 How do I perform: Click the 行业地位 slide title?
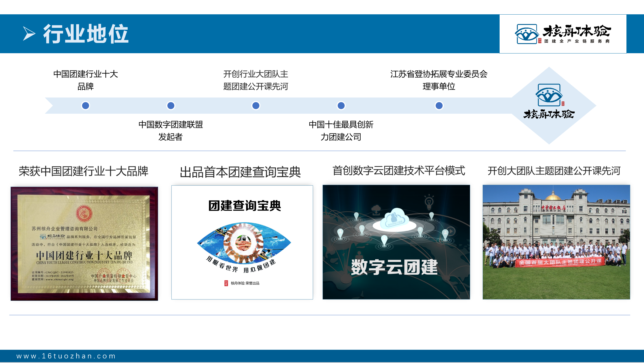coord(86,34)
